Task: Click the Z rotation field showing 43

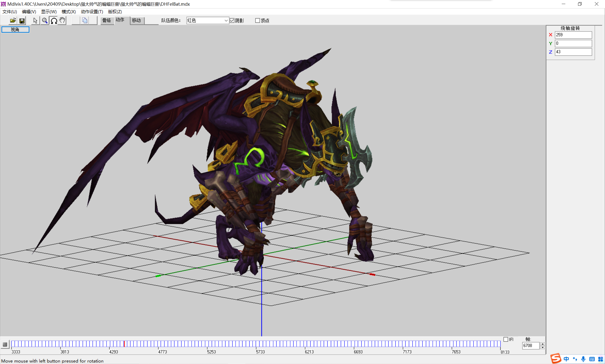Action: (573, 52)
